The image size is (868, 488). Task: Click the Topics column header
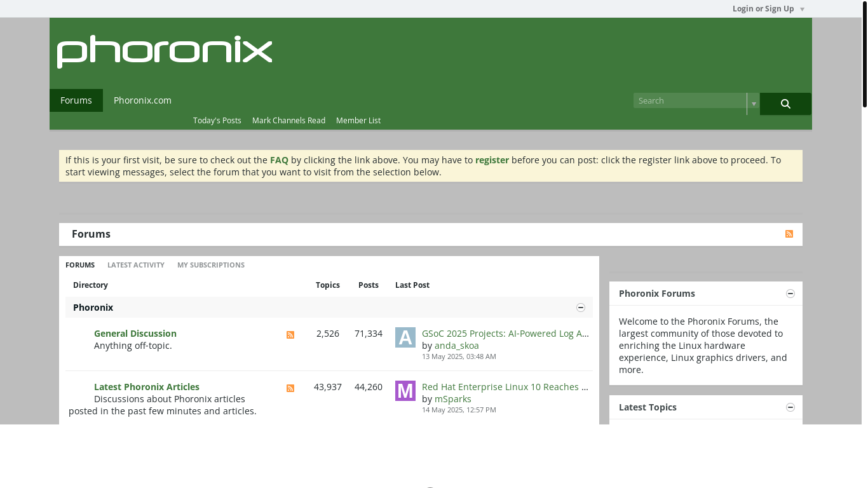click(328, 285)
